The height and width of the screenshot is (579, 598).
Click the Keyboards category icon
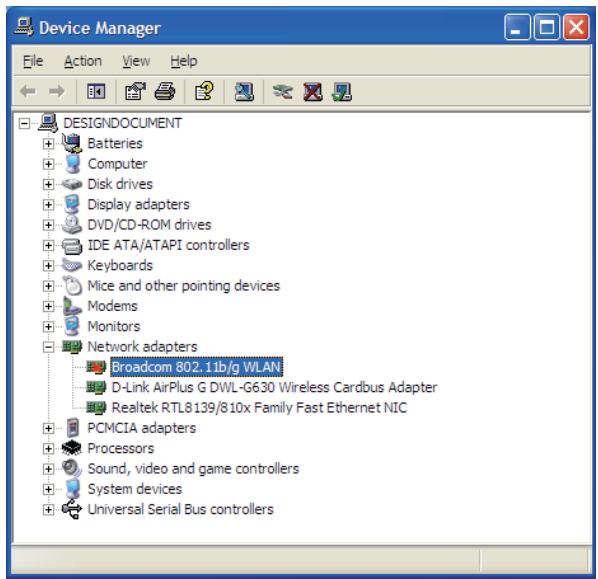(72, 265)
